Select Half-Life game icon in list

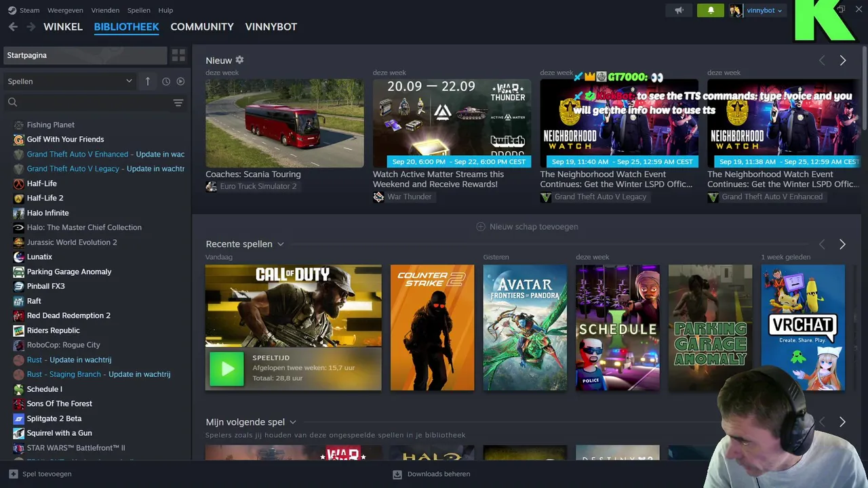19,184
